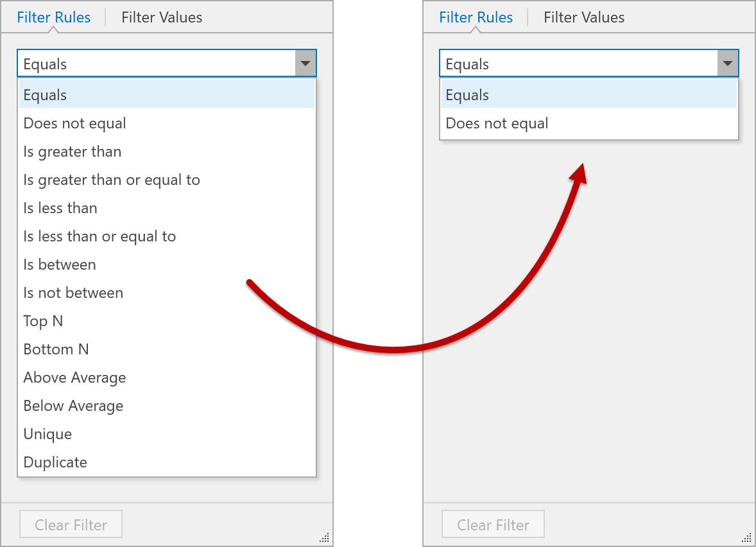Viewport: 756px width, 547px height.
Task: Select the left panel's Filter Rules tab
Action: 54,17
